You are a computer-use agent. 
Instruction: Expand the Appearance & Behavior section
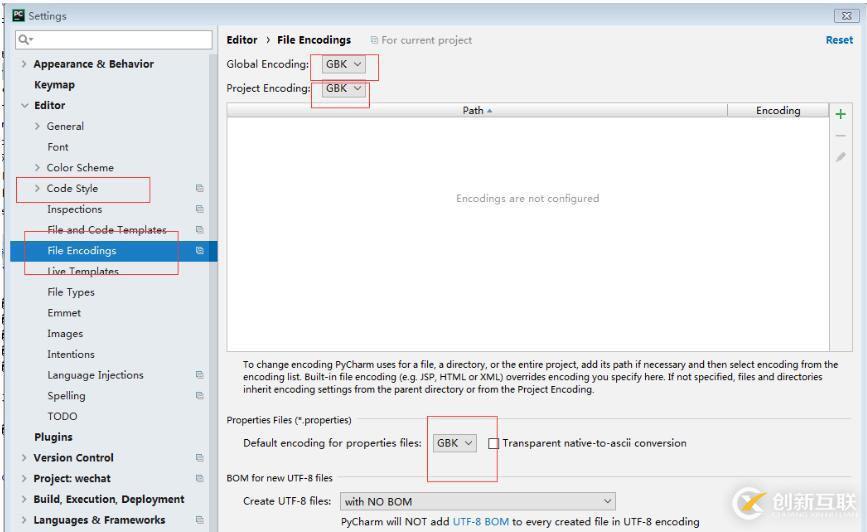pos(24,64)
